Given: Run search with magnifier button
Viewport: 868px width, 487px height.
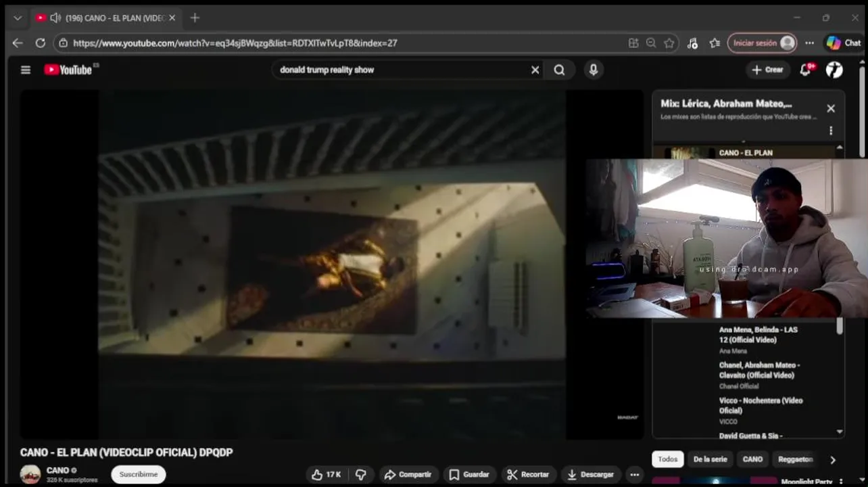Looking at the screenshot, I should tap(559, 70).
